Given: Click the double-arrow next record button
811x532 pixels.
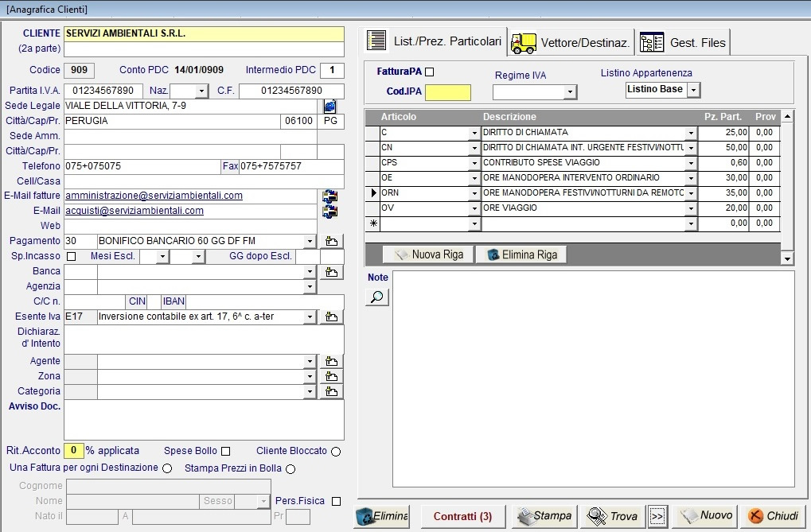Looking at the screenshot, I should (657, 516).
